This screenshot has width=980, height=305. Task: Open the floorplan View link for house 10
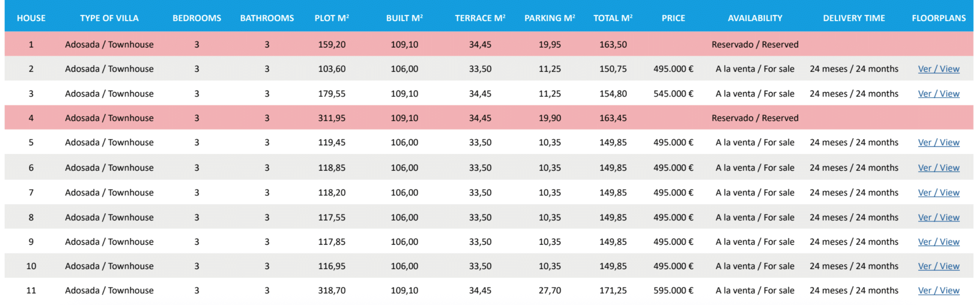click(938, 266)
